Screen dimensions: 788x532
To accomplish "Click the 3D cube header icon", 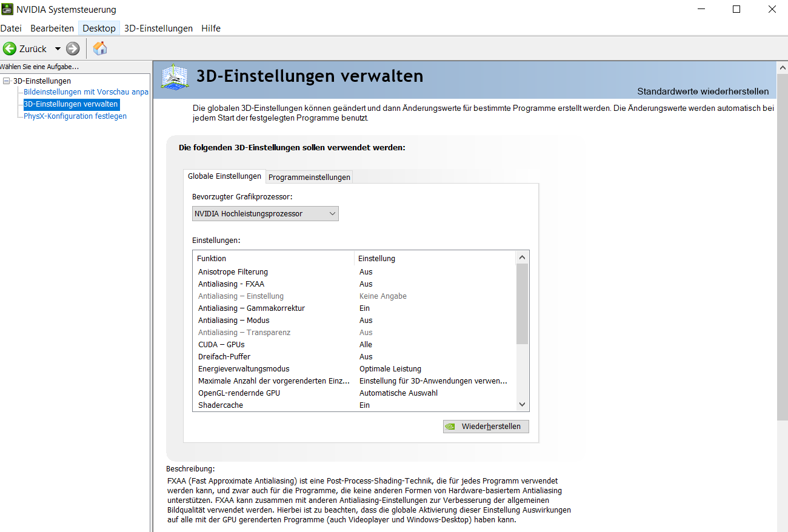I will coord(175,78).
